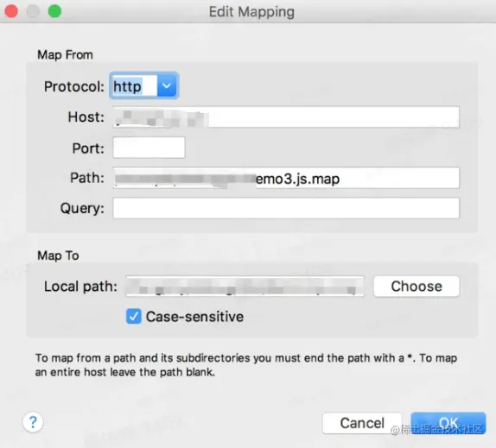Click the Map To section heading

coord(58,256)
